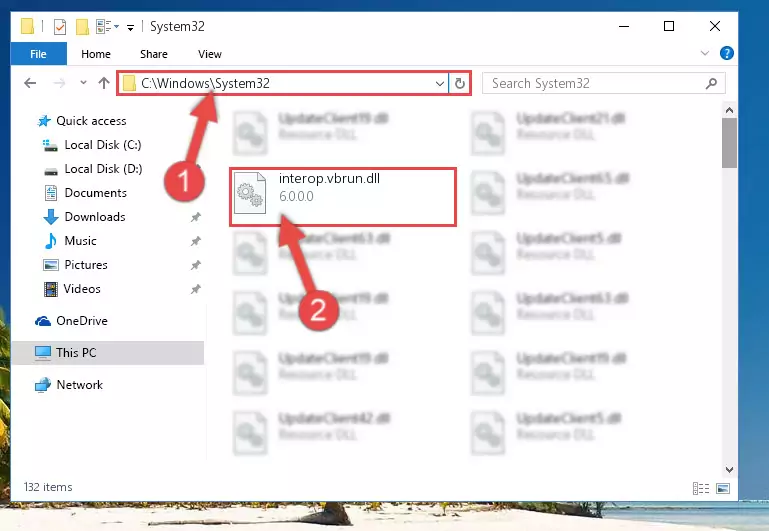
Task: Select Network in navigation pane
Action: [69, 385]
